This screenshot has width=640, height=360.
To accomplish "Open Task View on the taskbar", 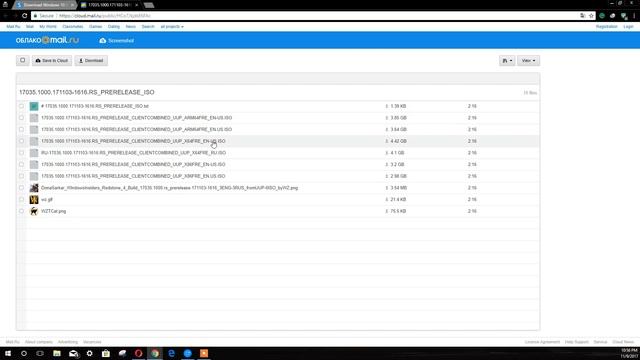I will (x=40, y=353).
